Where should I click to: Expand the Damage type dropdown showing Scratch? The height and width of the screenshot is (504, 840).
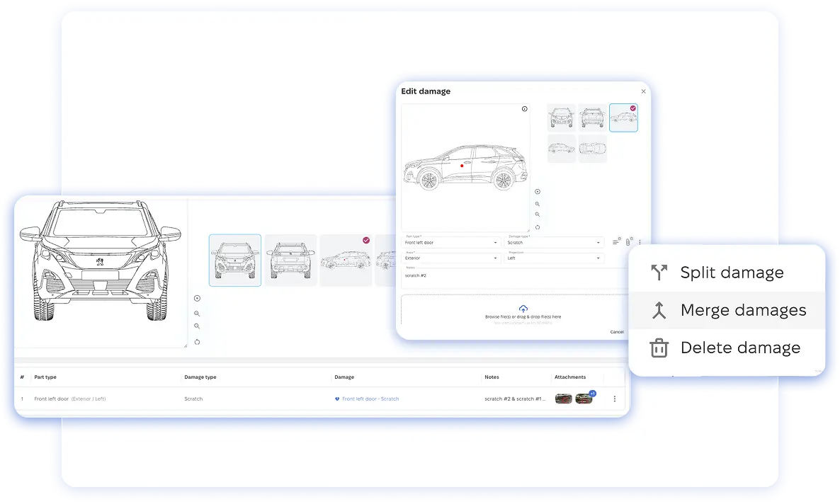pos(554,243)
